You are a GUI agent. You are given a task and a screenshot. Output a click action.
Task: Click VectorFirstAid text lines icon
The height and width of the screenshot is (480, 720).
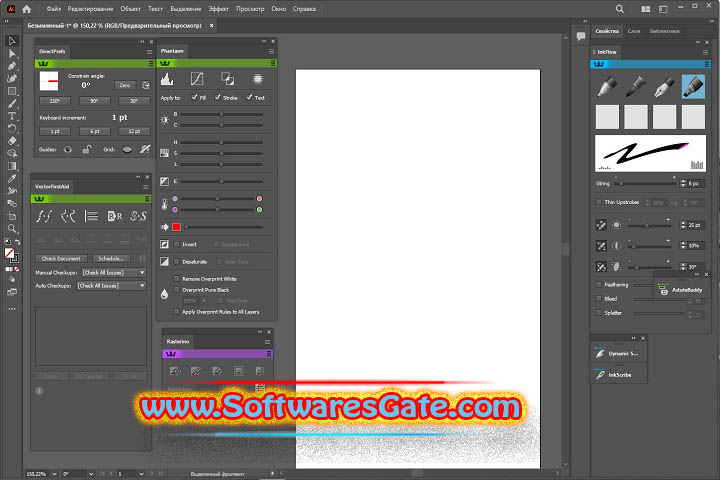click(x=91, y=216)
